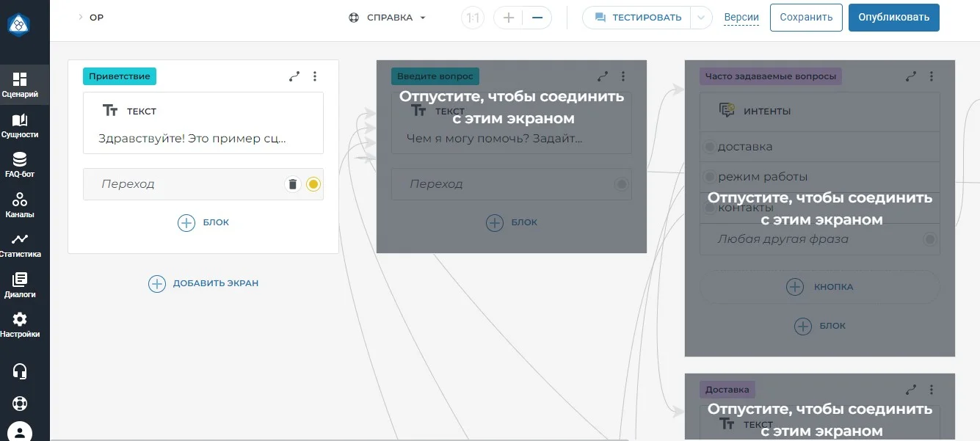Open Статистика in the sidebar
This screenshot has height=441, width=980.
pyautogui.click(x=20, y=245)
